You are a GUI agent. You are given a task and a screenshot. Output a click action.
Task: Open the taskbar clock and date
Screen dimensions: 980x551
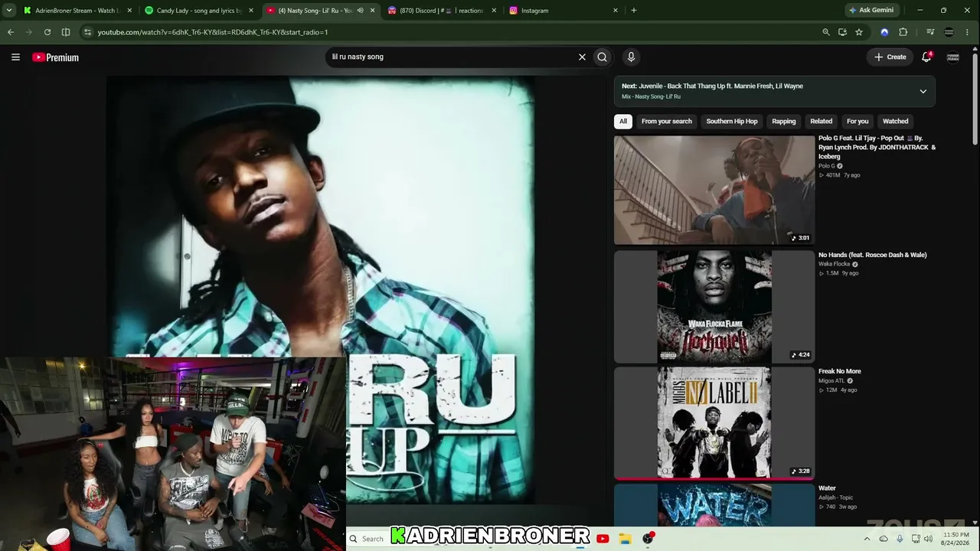(956, 539)
